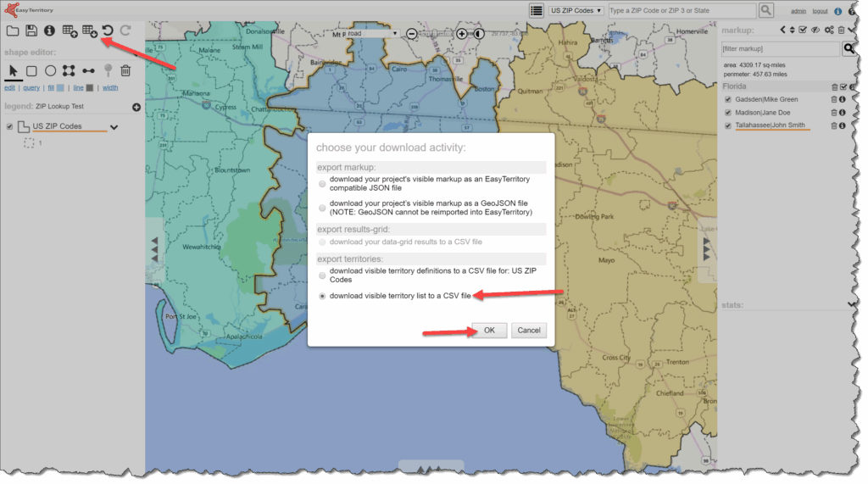The image size is (868, 484).
Task: Expand the stats section chevron
Action: pos(851,304)
